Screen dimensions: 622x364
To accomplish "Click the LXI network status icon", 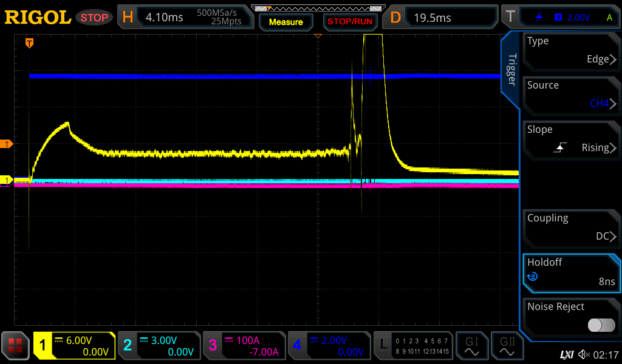I will click(566, 354).
